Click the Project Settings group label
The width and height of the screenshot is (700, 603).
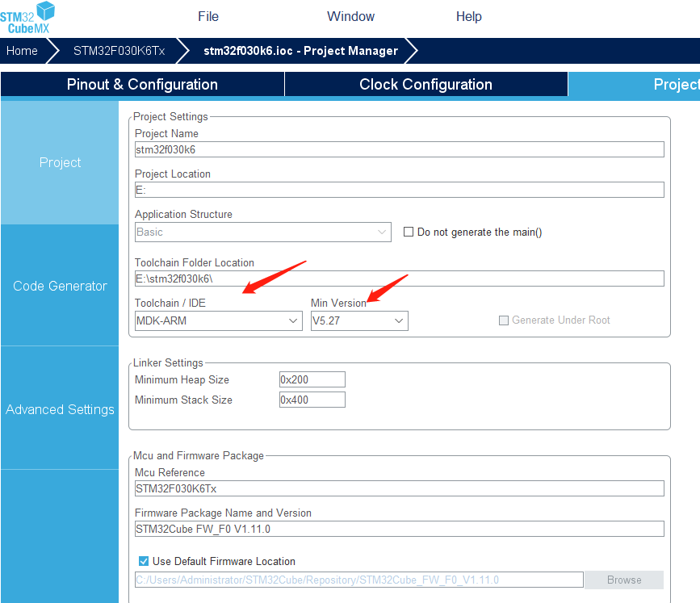click(x=170, y=116)
